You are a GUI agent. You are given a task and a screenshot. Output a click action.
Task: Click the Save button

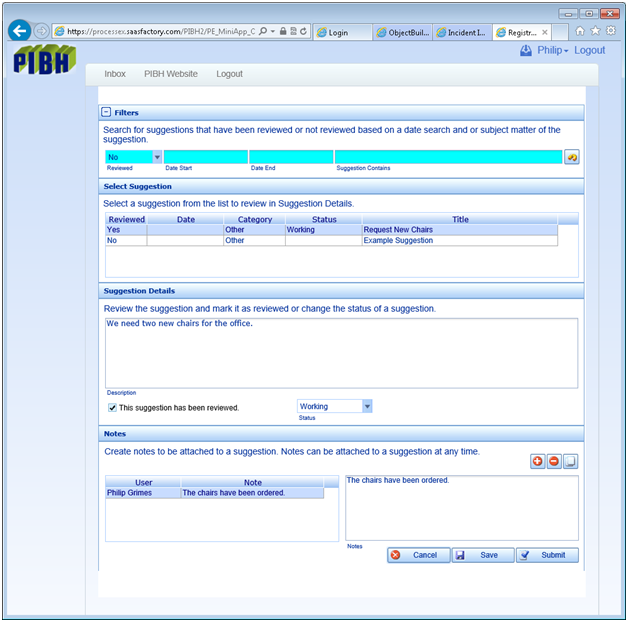[483, 555]
